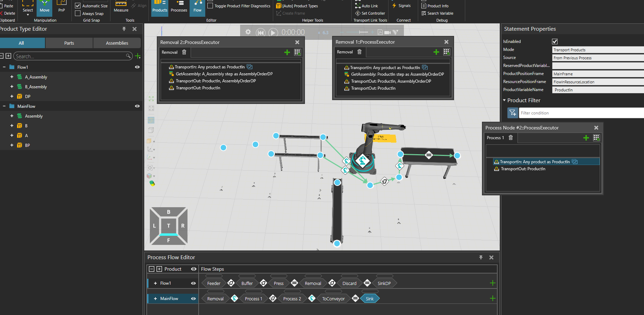
Task: Enable the Always Snap checkbox
Action: pyautogui.click(x=78, y=14)
